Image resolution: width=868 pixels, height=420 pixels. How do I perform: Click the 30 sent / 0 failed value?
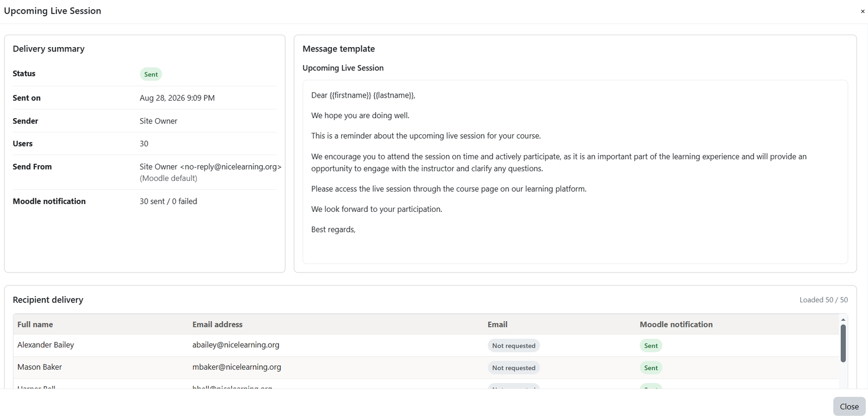click(168, 201)
